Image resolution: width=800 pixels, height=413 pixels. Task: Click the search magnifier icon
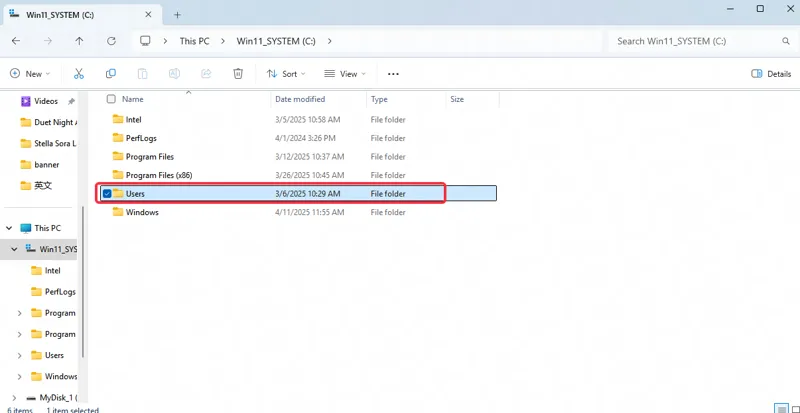click(x=786, y=41)
